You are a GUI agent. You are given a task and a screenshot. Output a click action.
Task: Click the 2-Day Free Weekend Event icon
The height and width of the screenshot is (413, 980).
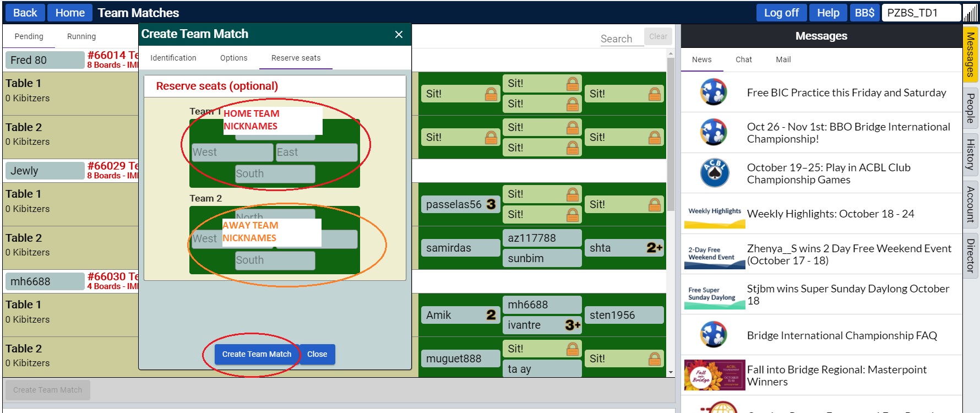714,254
